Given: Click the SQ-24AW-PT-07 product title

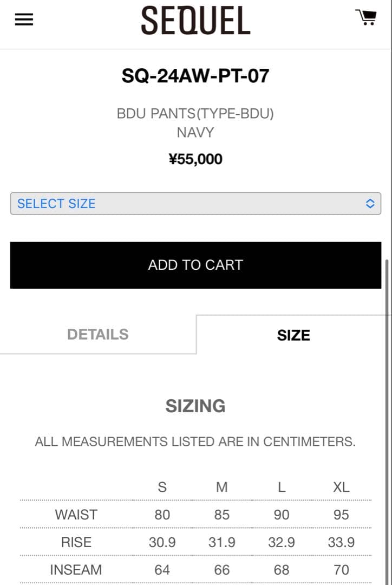Looking at the screenshot, I should point(195,76).
